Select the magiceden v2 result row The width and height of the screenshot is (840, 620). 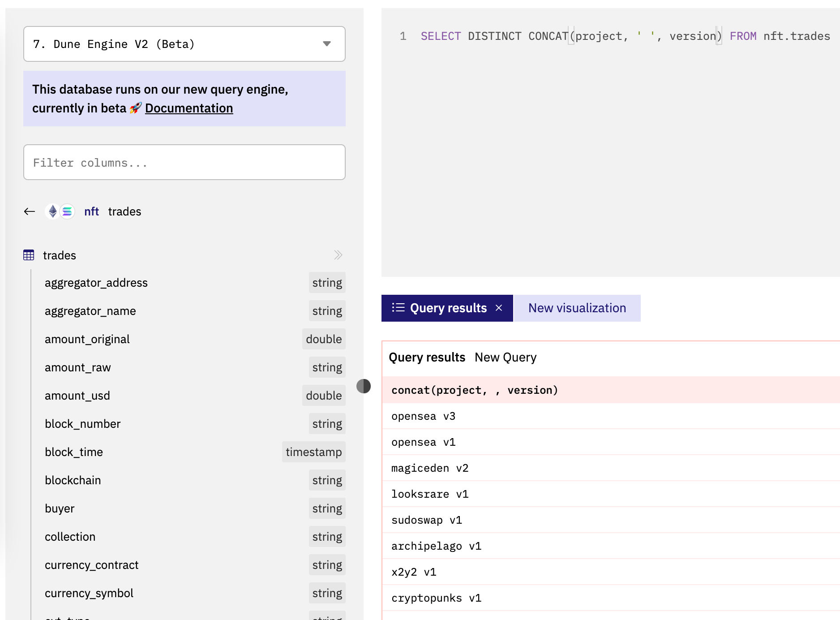click(x=611, y=468)
